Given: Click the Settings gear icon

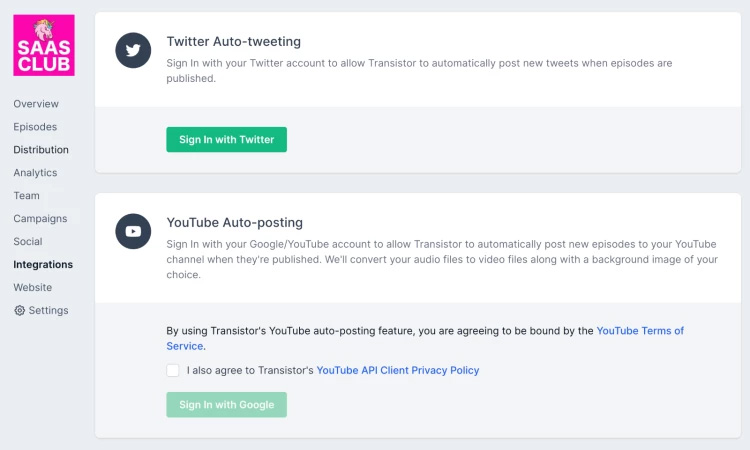Looking at the screenshot, I should point(20,310).
